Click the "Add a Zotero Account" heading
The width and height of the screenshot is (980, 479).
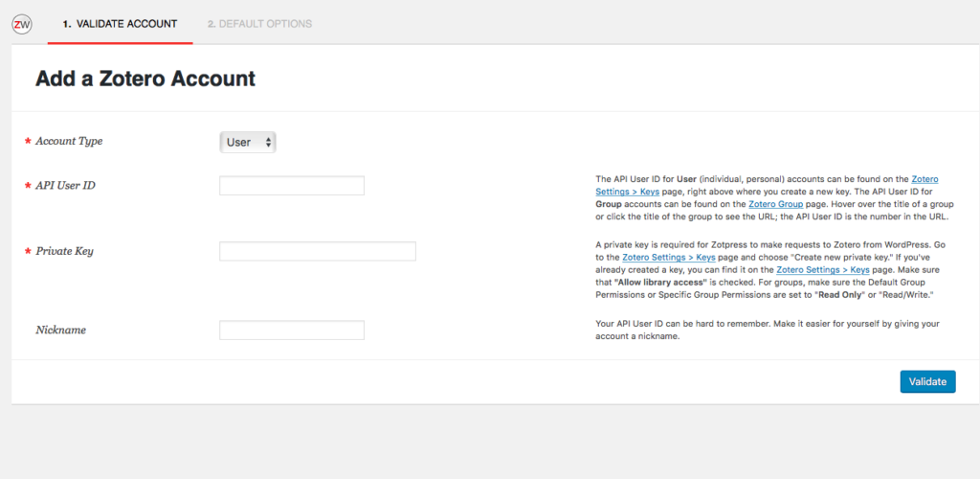tap(145, 79)
